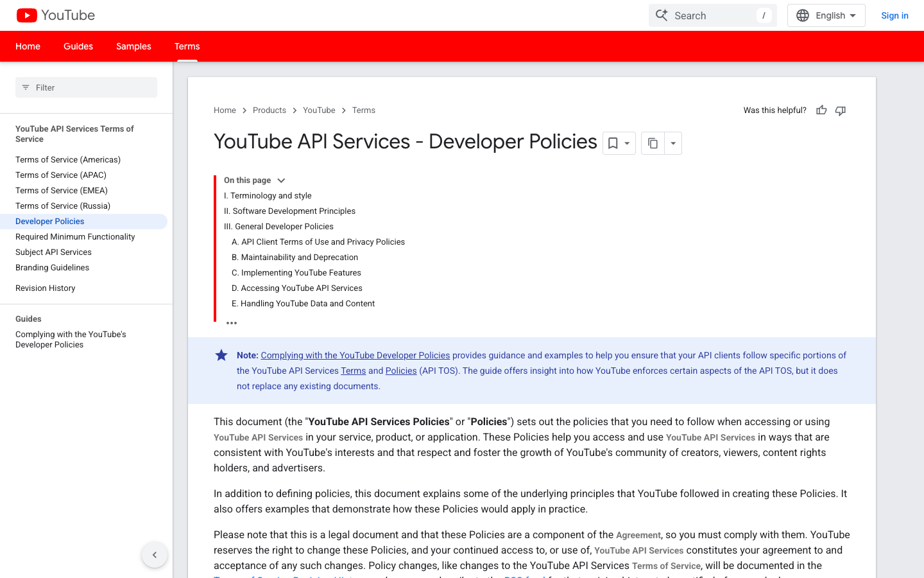
Task: Jump to I. Terminology and style
Action: pyautogui.click(x=268, y=196)
